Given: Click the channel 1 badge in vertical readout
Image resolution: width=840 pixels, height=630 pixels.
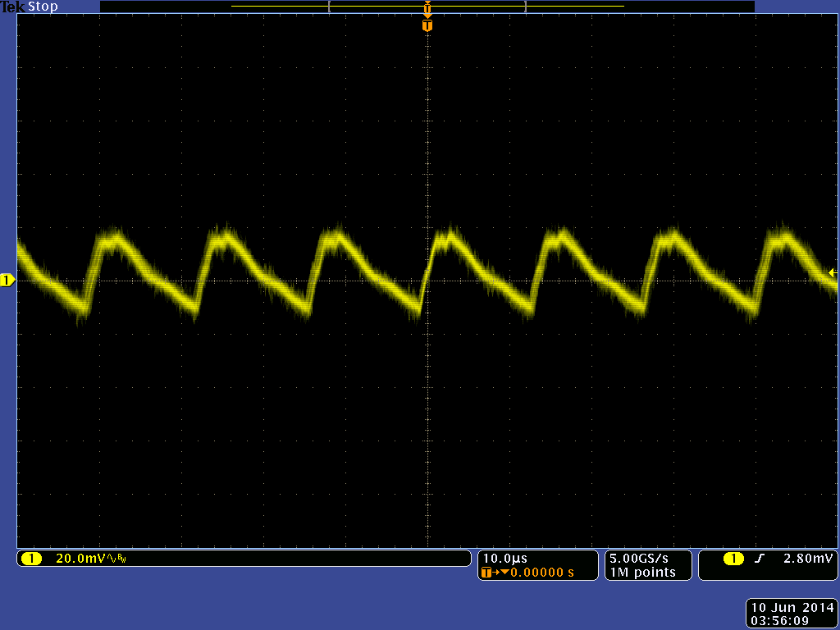Looking at the screenshot, I should 32,559.
